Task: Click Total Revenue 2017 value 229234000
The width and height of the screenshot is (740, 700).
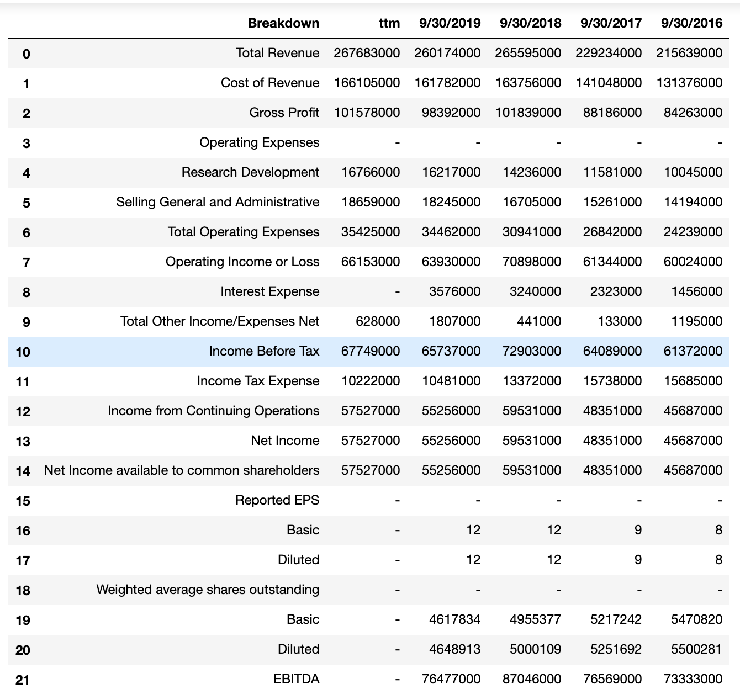Action: (609, 53)
